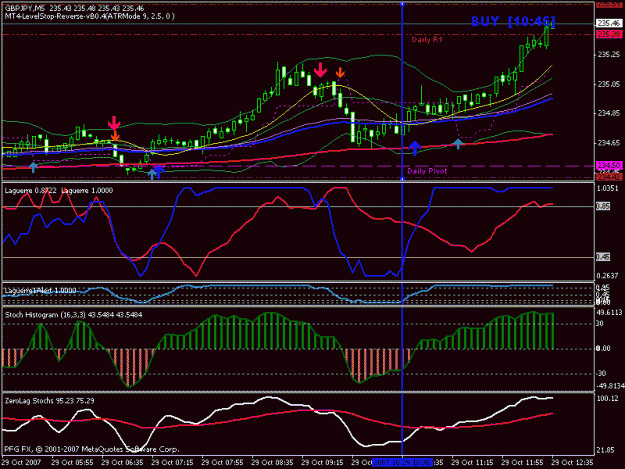This screenshot has height=469, width=625.
Task: Click the 234.85 price axis label
Action: [x=609, y=113]
